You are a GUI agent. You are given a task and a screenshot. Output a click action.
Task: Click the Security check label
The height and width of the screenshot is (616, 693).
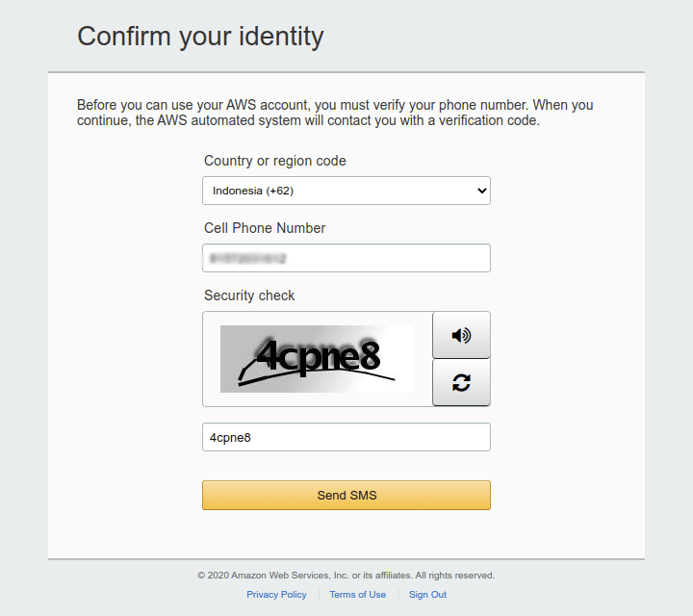click(x=249, y=295)
